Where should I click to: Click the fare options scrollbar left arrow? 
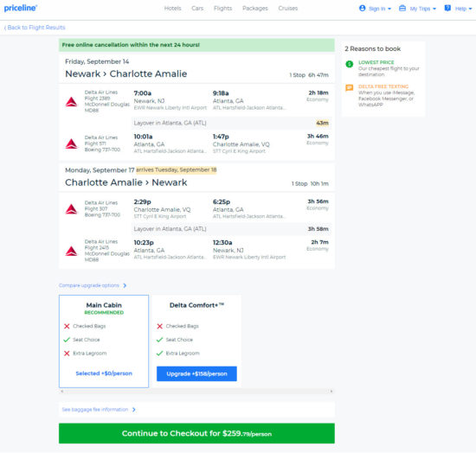62,391
